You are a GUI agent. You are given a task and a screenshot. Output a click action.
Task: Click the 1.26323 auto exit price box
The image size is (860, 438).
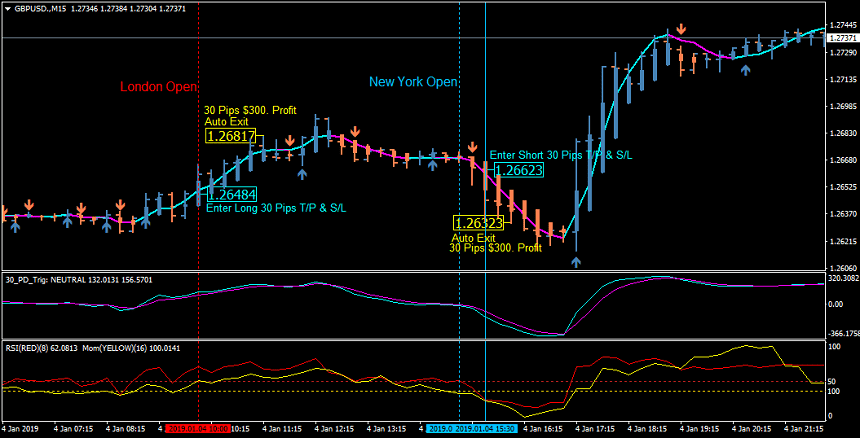478,224
